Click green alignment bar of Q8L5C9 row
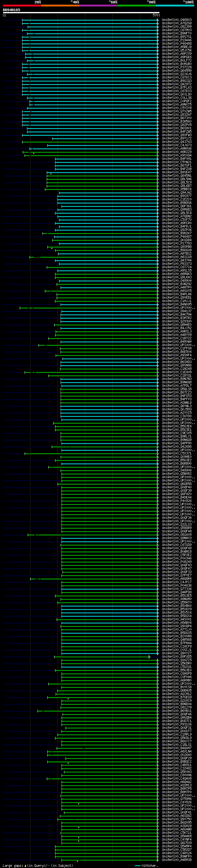The width and height of the screenshot is (197, 868). point(103,182)
